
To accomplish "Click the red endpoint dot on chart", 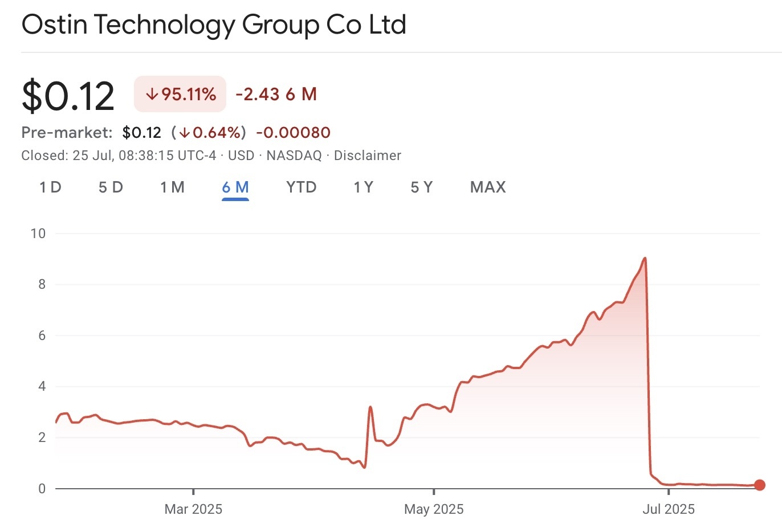I will [759, 485].
